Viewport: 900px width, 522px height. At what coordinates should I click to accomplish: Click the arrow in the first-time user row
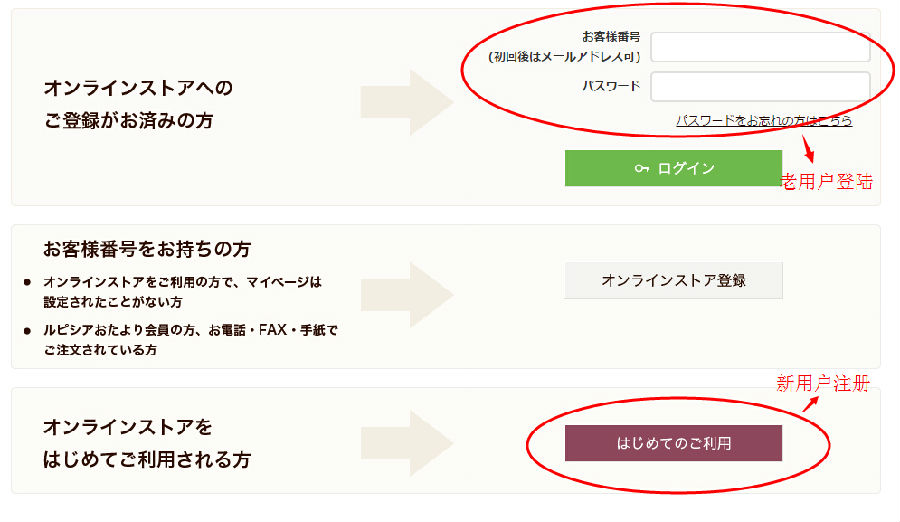[407, 443]
